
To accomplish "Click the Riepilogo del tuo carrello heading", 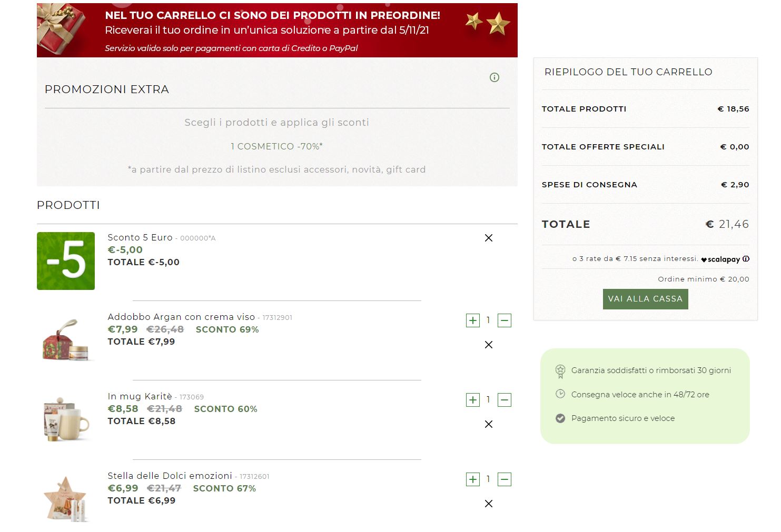I will [628, 72].
